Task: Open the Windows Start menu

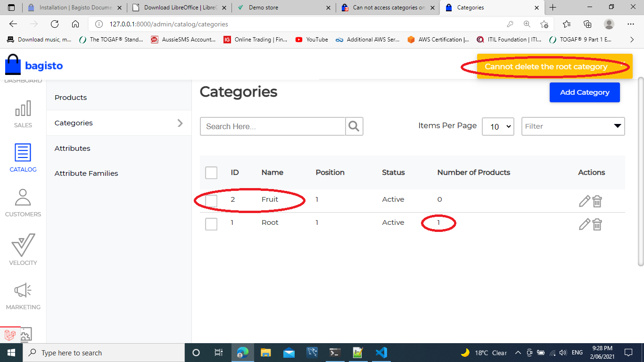Action: 11,353
